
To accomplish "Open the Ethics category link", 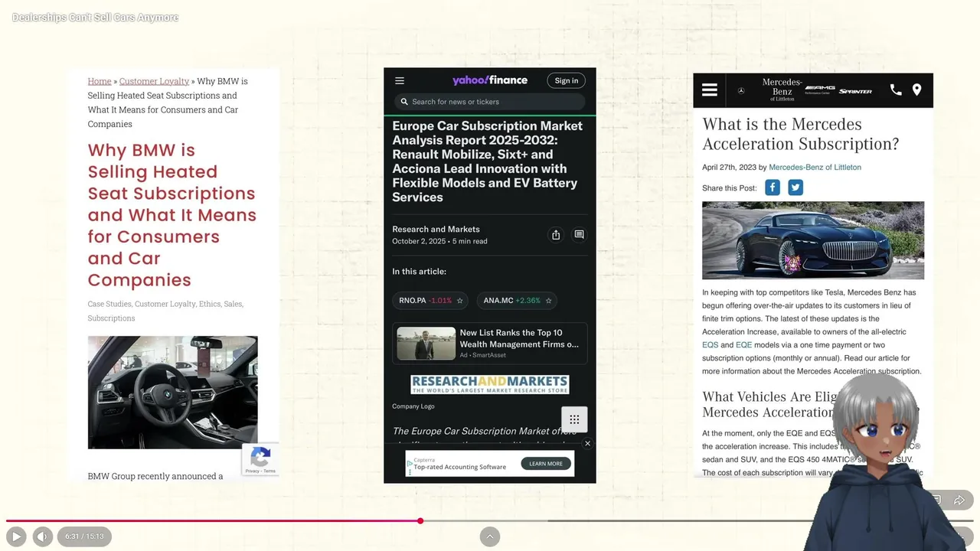I will [x=210, y=304].
